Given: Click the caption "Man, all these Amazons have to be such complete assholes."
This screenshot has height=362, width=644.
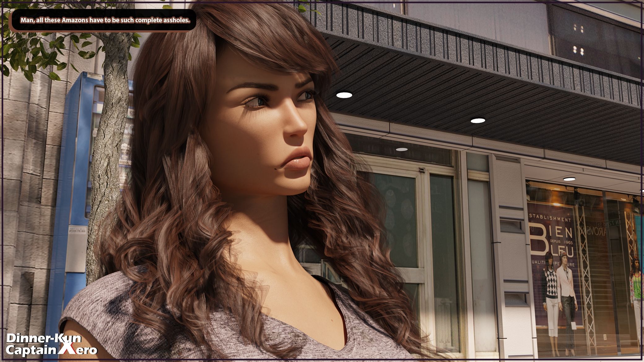Looking at the screenshot, I should coord(105,20).
